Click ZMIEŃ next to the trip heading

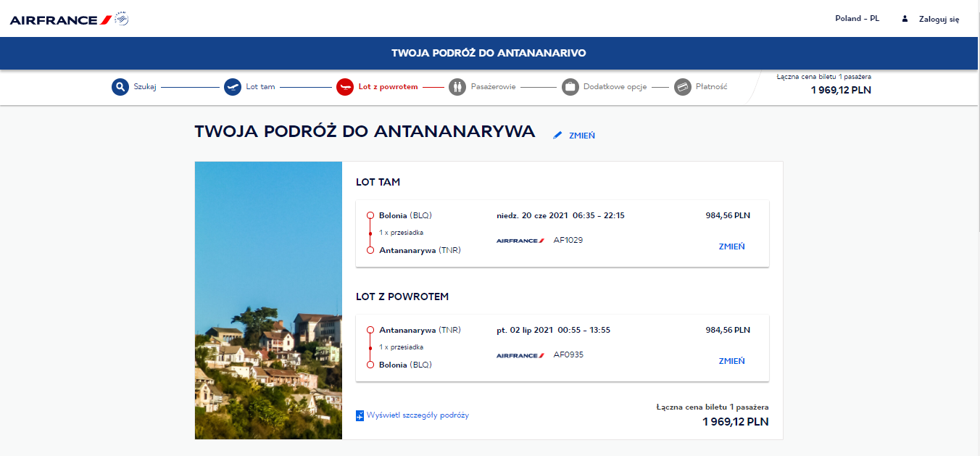[582, 136]
